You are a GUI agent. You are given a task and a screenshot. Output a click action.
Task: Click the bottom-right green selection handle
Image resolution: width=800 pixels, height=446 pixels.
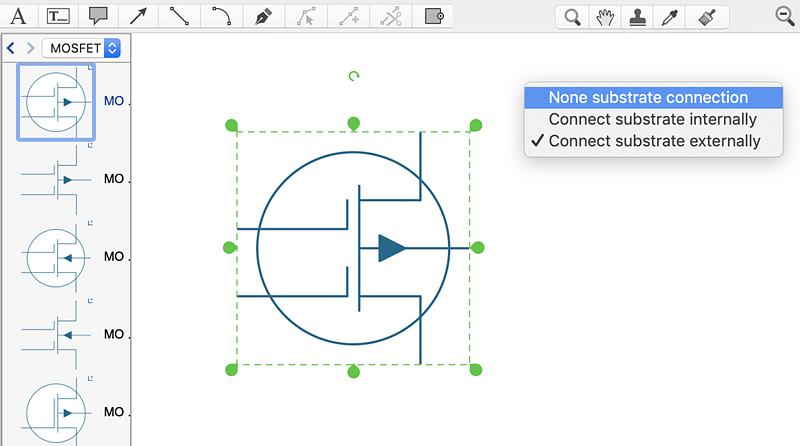tap(476, 369)
